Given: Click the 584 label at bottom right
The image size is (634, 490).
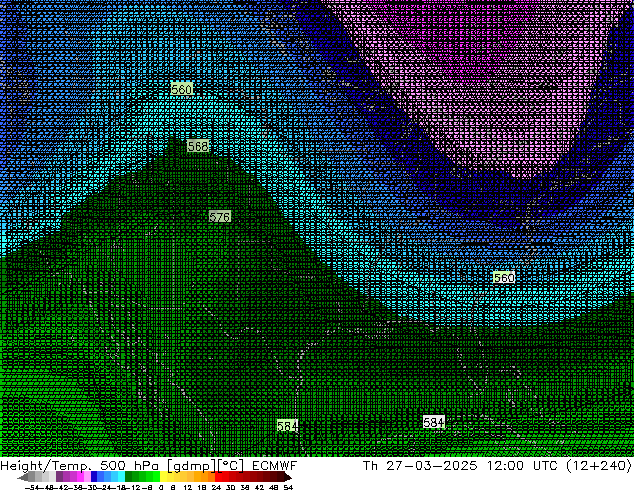Looking at the screenshot, I should 434,422.
